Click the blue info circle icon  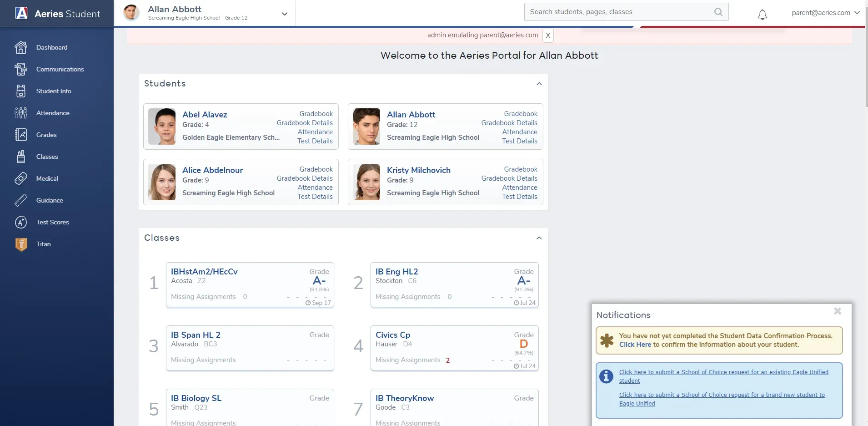coord(606,376)
